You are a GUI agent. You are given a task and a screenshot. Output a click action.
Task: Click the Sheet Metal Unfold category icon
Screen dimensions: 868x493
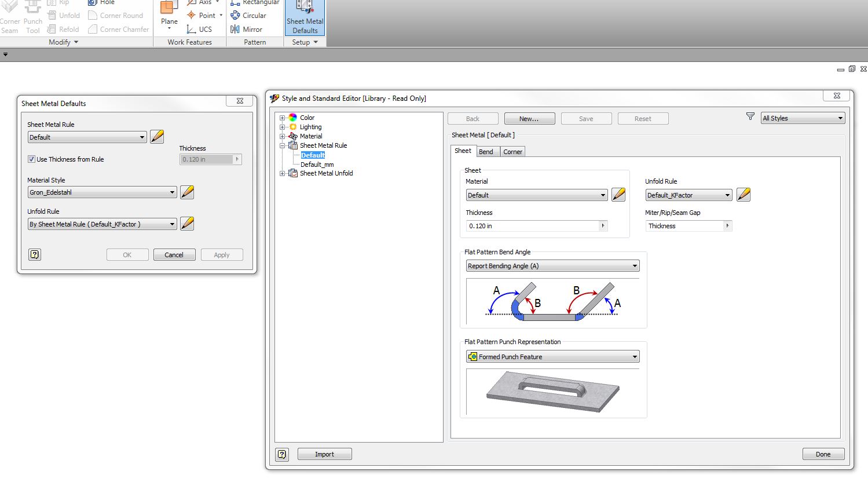pyautogui.click(x=293, y=173)
